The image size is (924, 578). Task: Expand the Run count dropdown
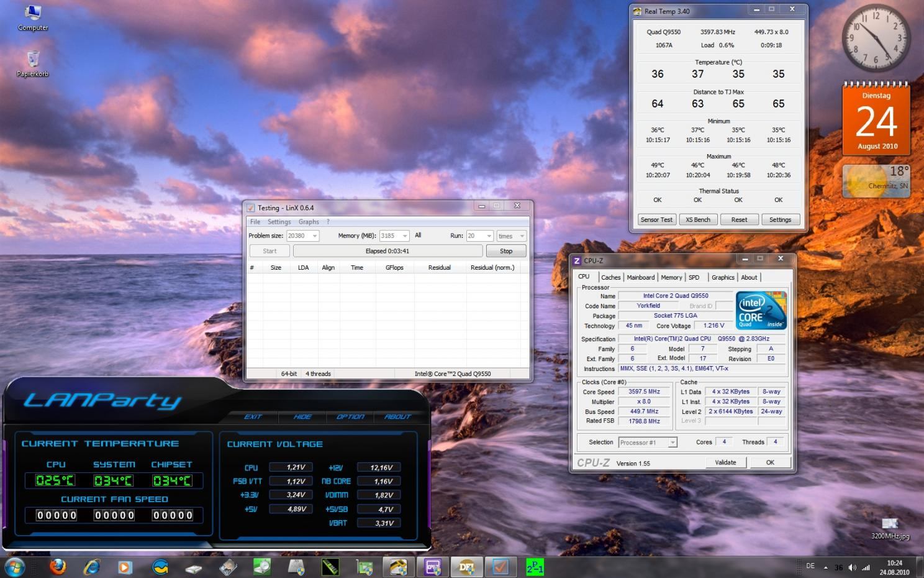(489, 236)
